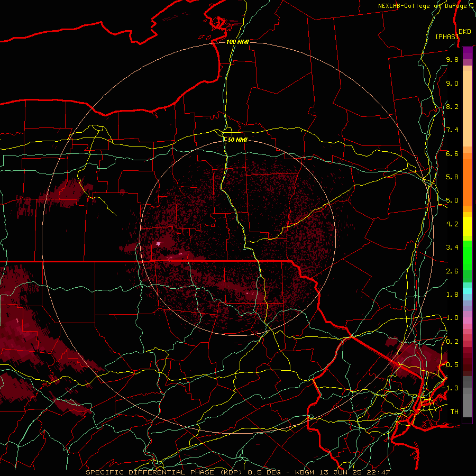
Task: Click the DKD unit label above the color bar
Action: point(465,32)
